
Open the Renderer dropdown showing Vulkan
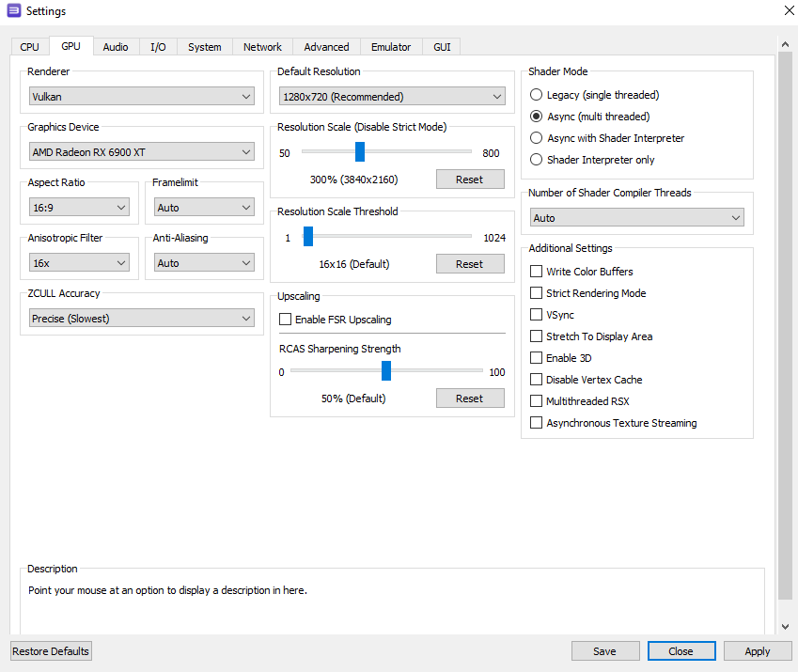tap(142, 96)
